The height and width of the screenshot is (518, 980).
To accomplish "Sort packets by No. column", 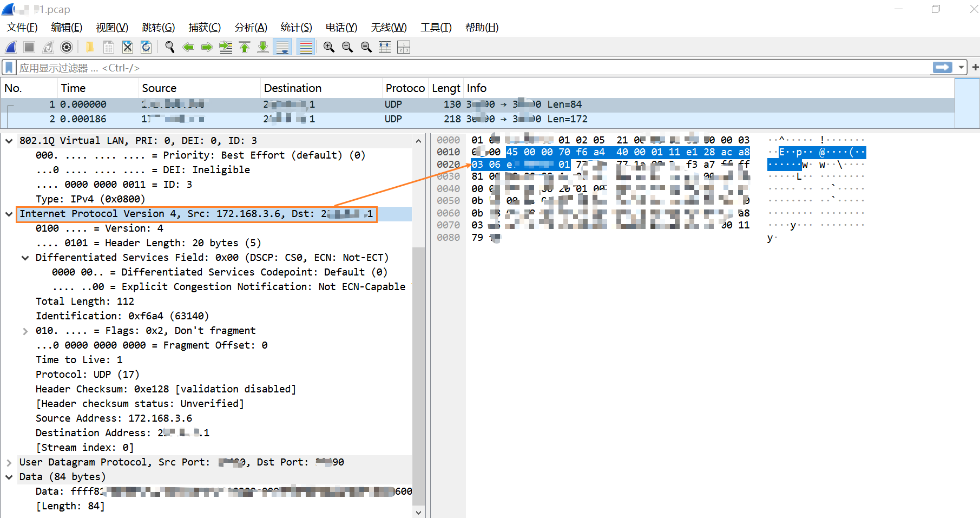I will (x=29, y=88).
